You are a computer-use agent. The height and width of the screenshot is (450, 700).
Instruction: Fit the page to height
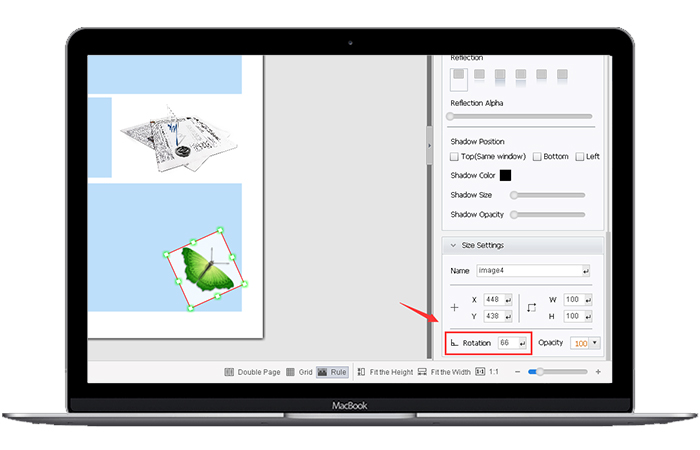384,372
